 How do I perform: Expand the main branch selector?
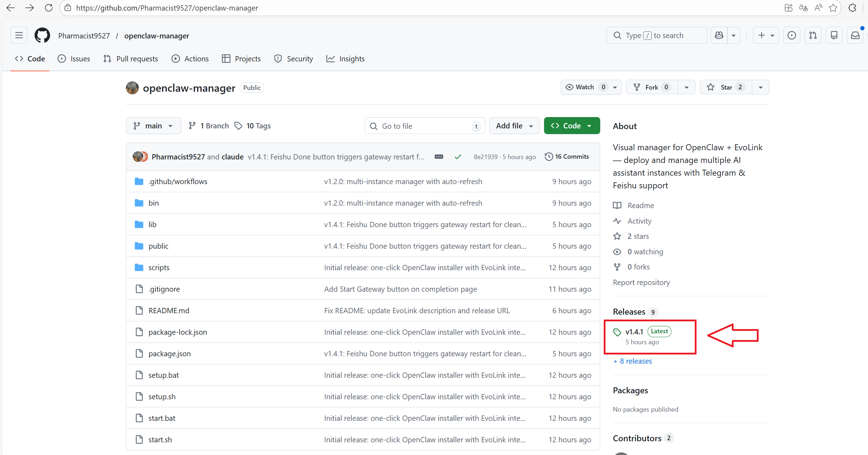[x=153, y=126]
